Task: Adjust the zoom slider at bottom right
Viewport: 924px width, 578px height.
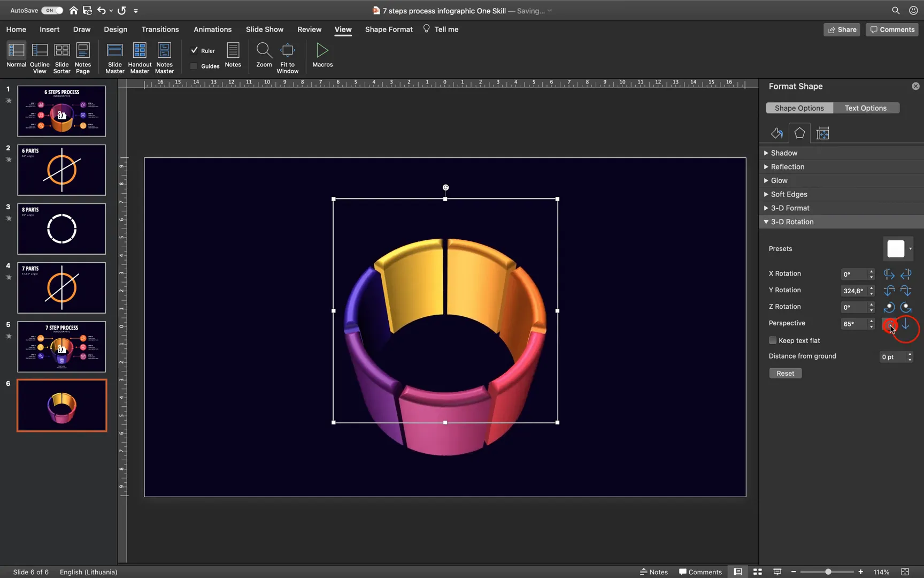Action: (827, 572)
